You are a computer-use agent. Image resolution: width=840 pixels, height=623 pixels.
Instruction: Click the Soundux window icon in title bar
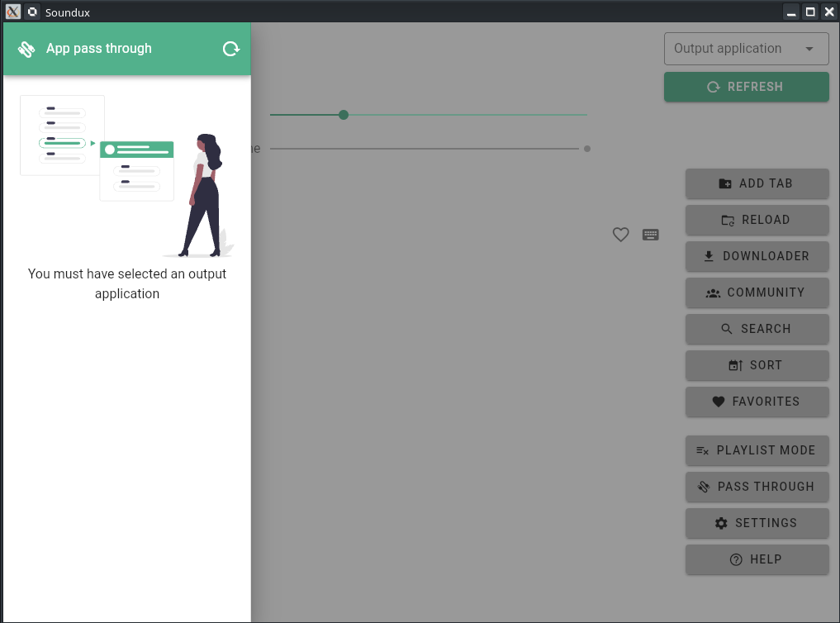pyautogui.click(x=33, y=12)
